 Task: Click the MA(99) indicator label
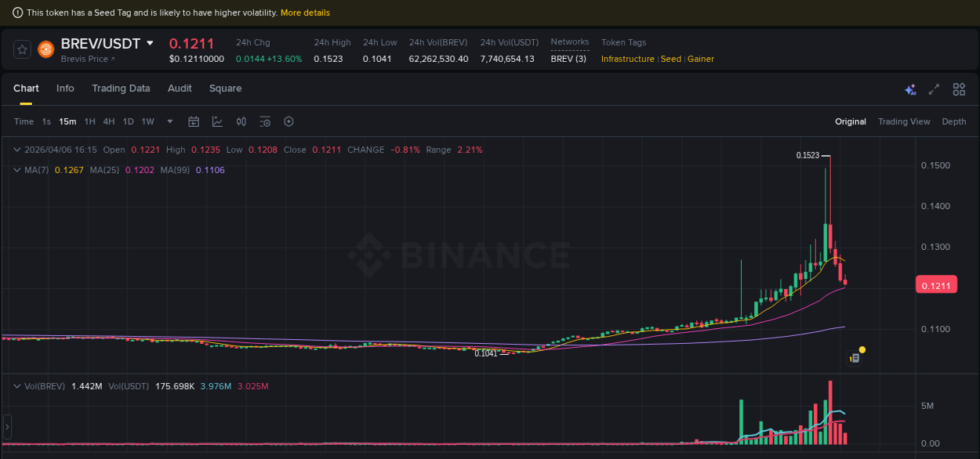pos(175,170)
